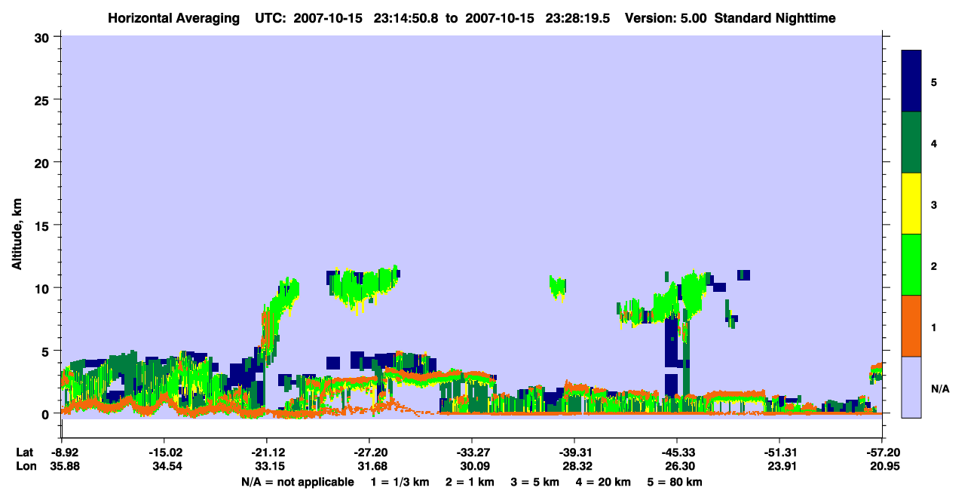
Task: Click legend text '4 = 20 km'
Action: (603, 482)
